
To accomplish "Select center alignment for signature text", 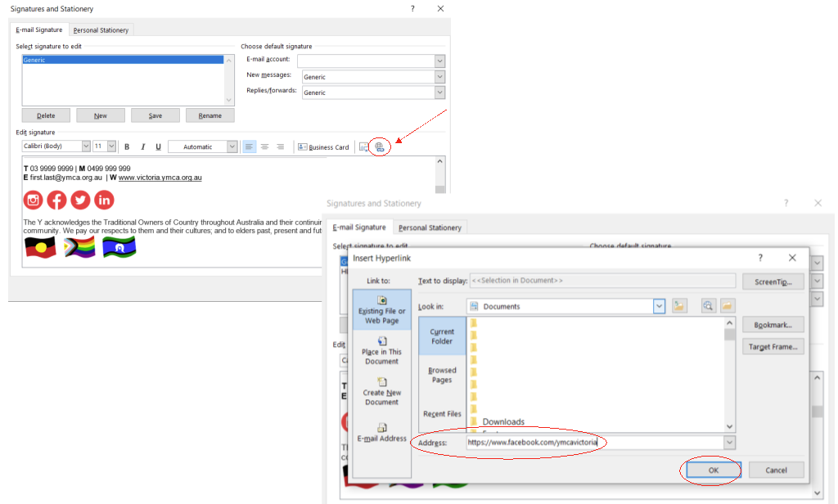I will point(264,146).
